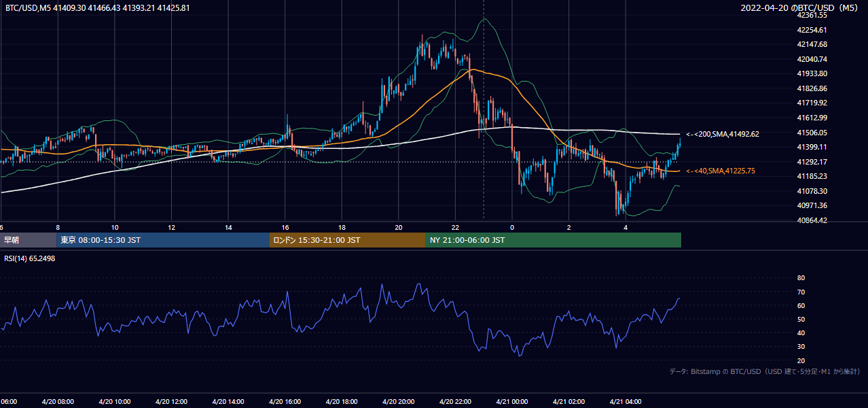Click the BTC/USD,M5 OHLC header text
The width and height of the screenshot is (868, 408).
pyautogui.click(x=98, y=7)
